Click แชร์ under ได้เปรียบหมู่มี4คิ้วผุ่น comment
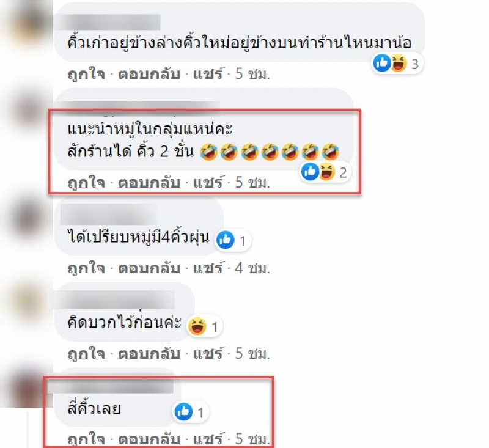This screenshot has width=489, height=448. pyautogui.click(x=208, y=268)
